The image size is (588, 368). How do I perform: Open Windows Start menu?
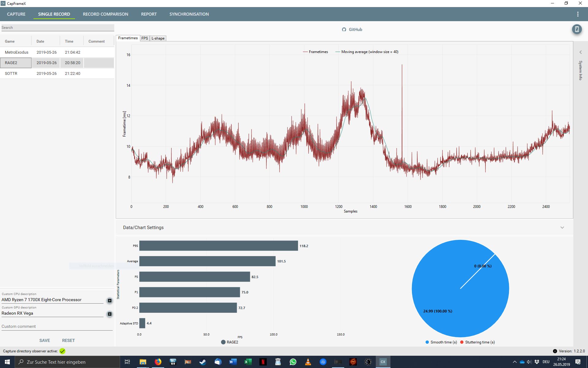click(7, 362)
